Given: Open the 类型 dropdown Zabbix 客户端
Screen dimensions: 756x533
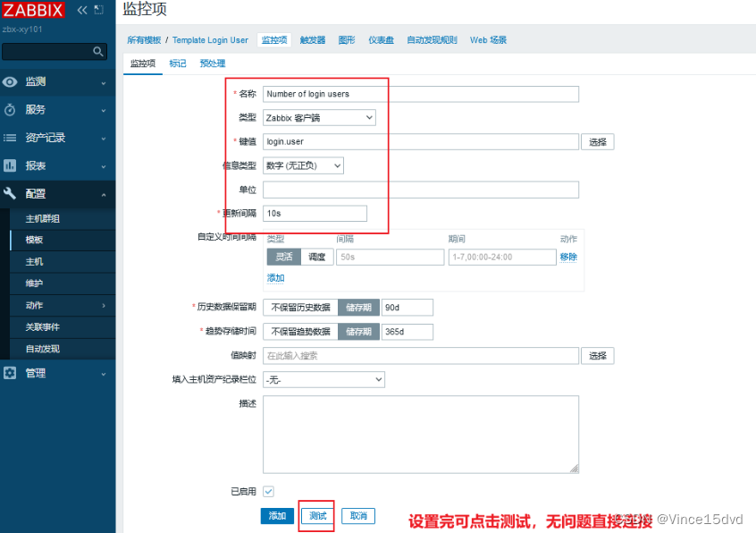Looking at the screenshot, I should [x=319, y=118].
